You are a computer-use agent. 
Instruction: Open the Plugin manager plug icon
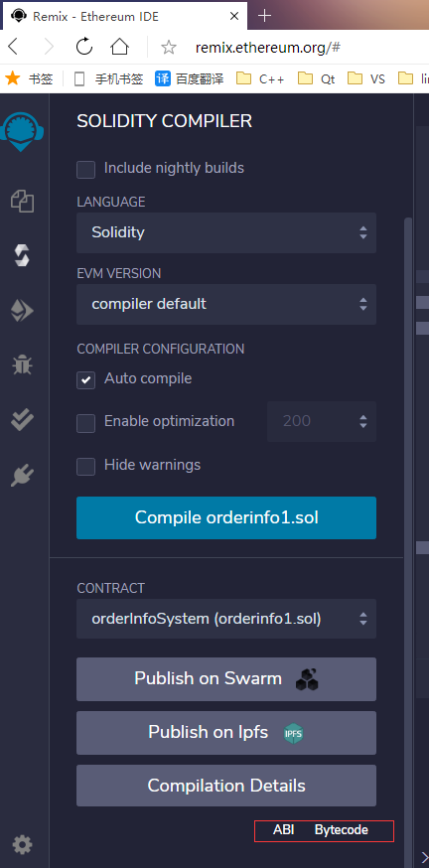(x=22, y=475)
